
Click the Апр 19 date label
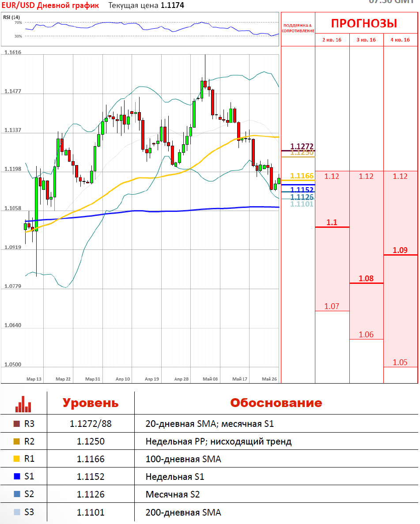point(152,379)
